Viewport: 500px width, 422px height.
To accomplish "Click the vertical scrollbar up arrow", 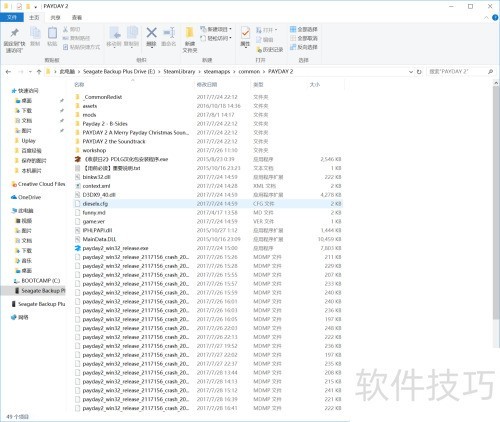I will (496, 83).
